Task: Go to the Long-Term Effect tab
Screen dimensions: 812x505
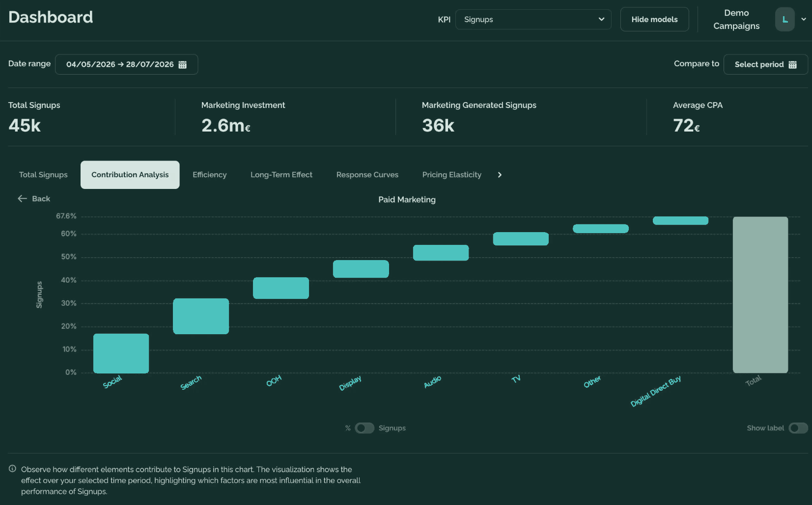Action: click(x=281, y=175)
